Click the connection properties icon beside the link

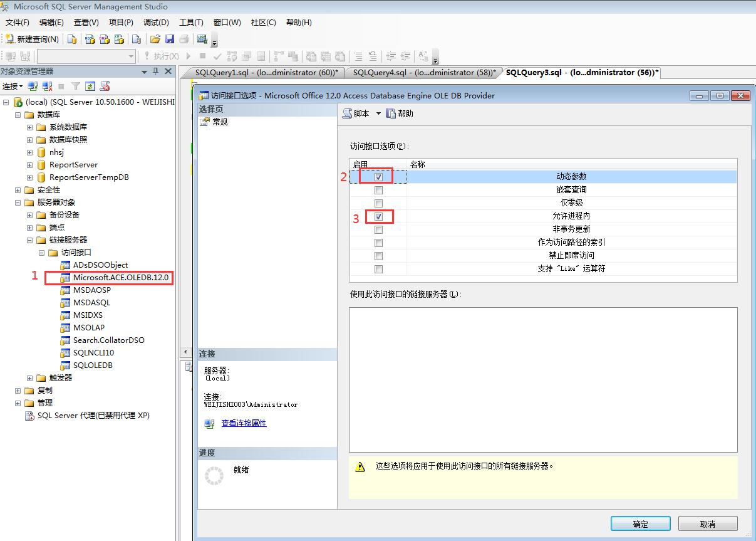click(209, 424)
